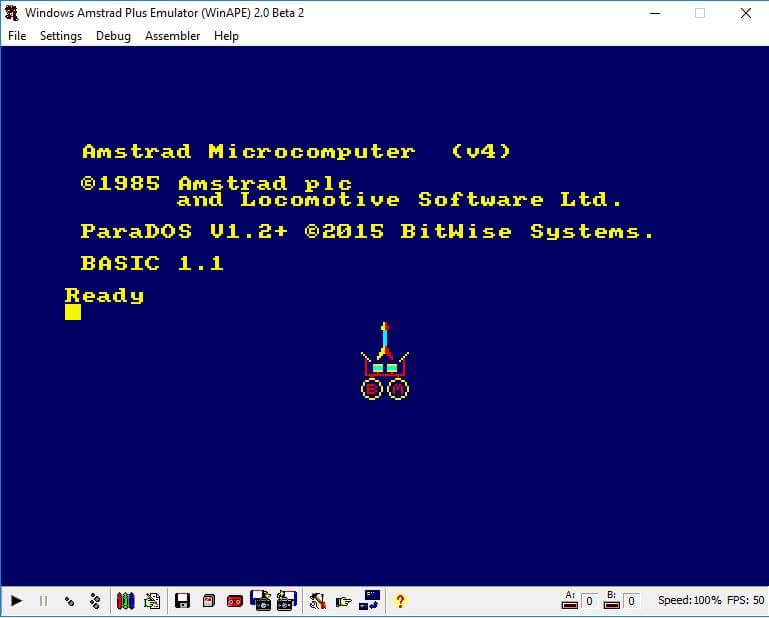
Task: Click the rocket joystick sprite on screen
Action: (x=385, y=360)
